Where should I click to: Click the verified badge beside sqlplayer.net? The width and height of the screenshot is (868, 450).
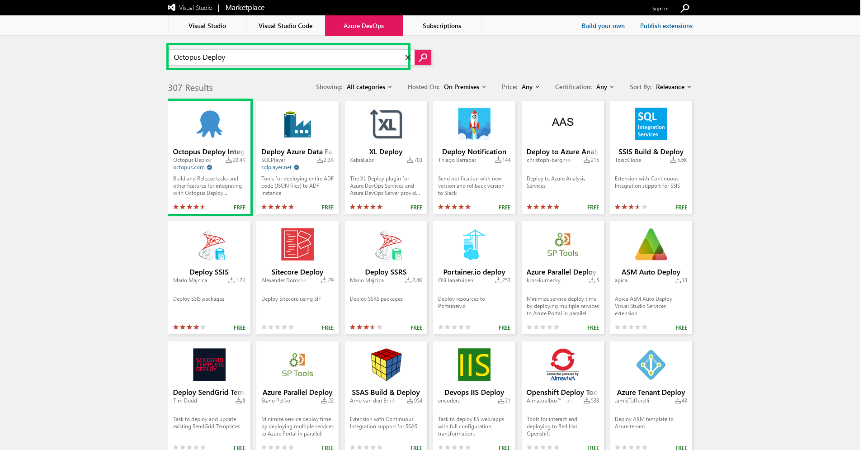pos(297,167)
